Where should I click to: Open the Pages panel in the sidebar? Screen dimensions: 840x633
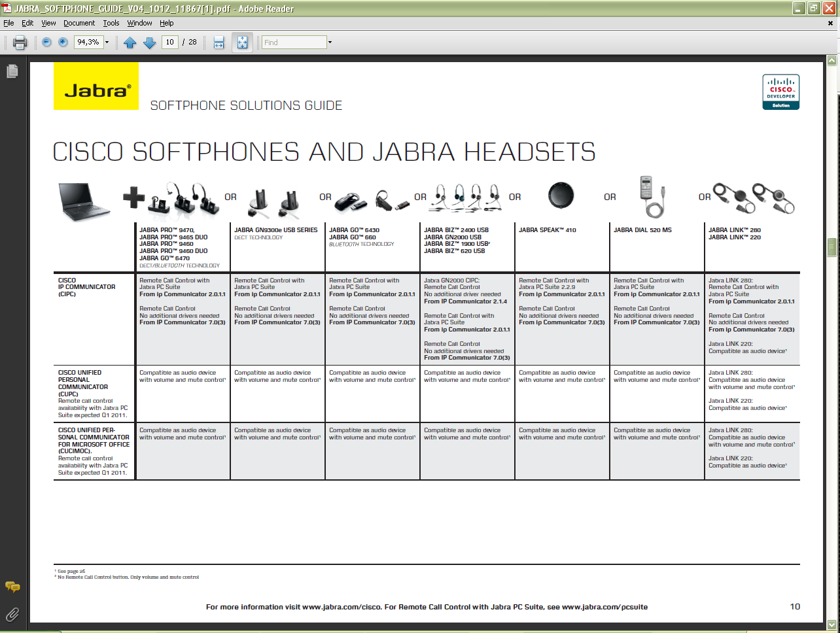point(12,71)
